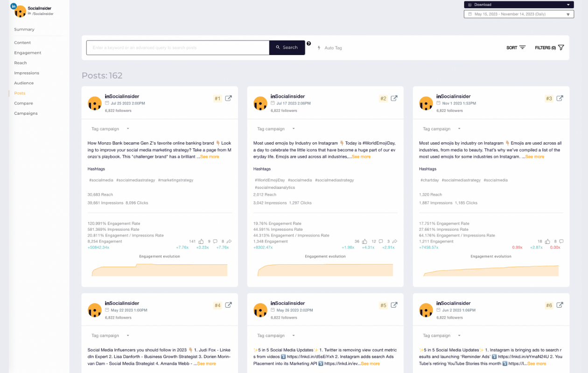
Task: Open the date range dropdown arrow
Action: (568, 14)
